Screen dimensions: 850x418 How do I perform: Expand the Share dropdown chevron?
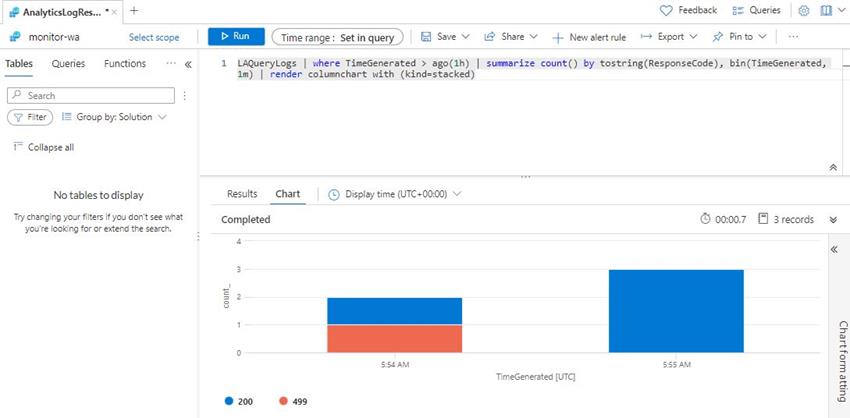click(533, 37)
